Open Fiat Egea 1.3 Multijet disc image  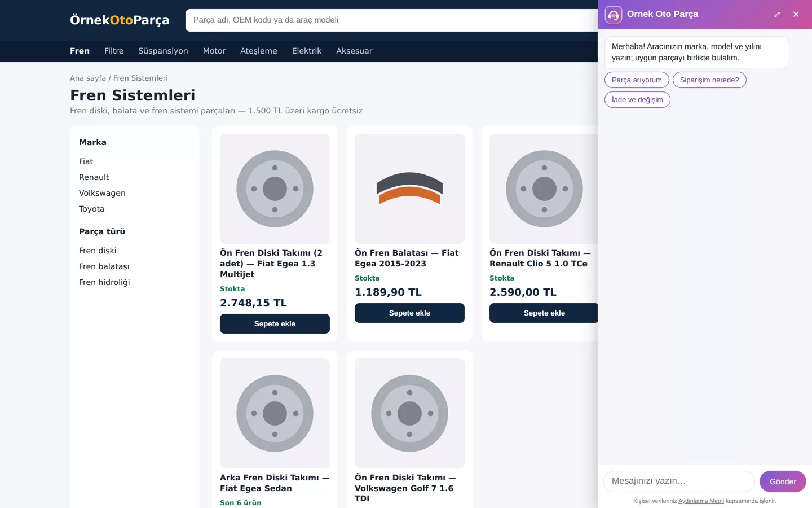[275, 189]
